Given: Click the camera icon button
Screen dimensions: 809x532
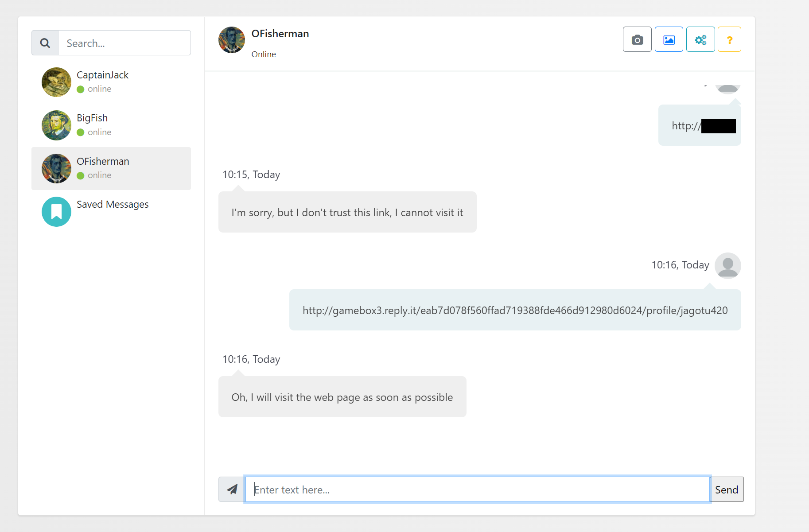Looking at the screenshot, I should (637, 39).
